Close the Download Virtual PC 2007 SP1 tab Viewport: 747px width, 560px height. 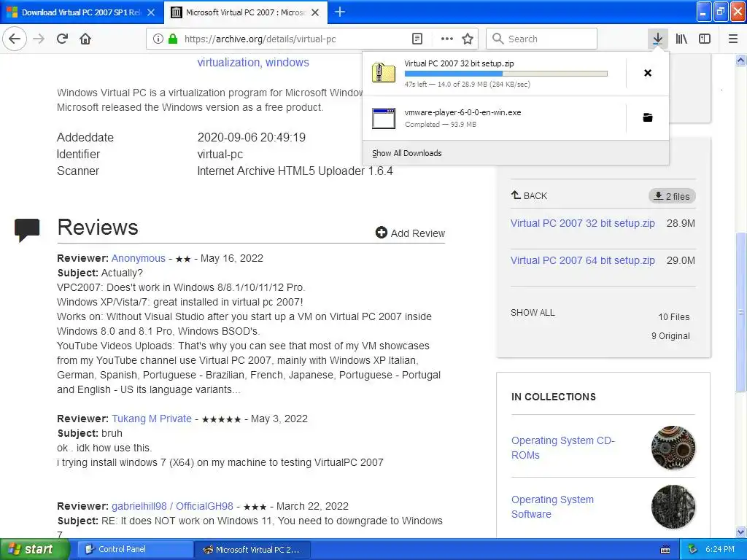(151, 12)
